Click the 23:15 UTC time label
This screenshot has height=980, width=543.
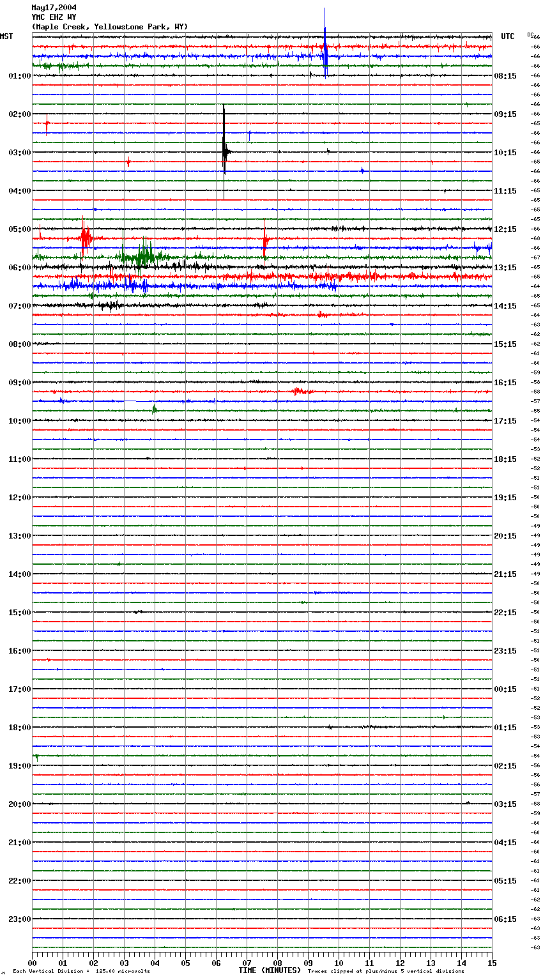(505, 651)
